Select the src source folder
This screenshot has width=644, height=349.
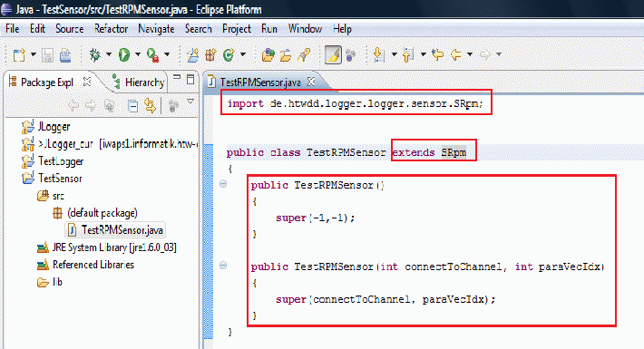(51, 196)
